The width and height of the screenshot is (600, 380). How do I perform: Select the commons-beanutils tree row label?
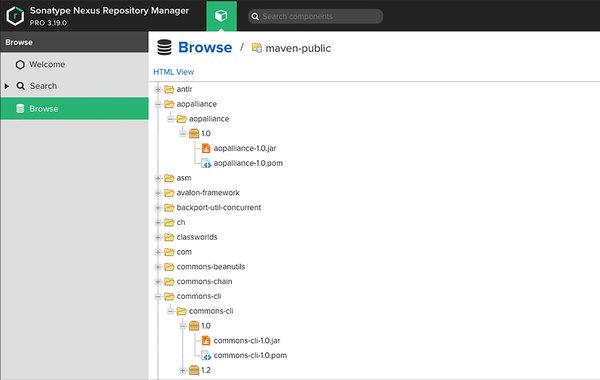(211, 267)
